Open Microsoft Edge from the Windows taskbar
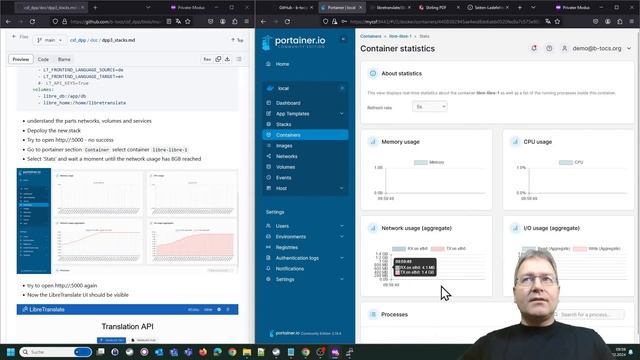Viewport: 640px width, 360px height. (x=218, y=352)
